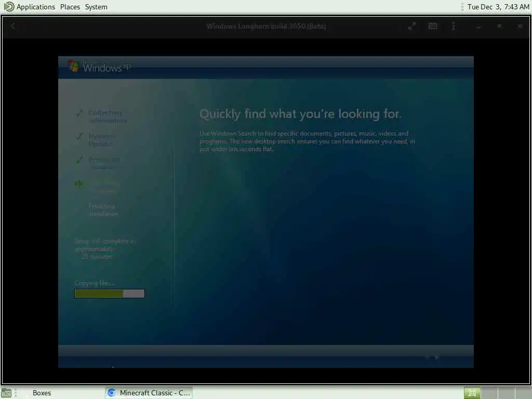Open the System menu
This screenshot has width=532, height=399.
pos(96,7)
